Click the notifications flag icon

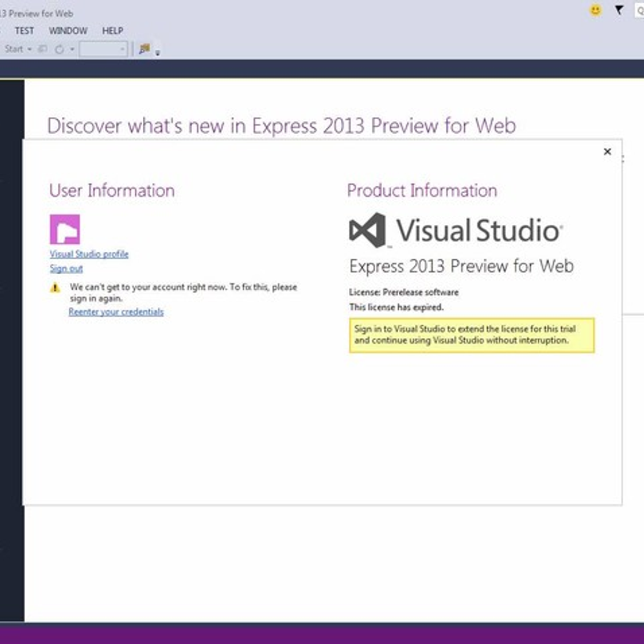point(619,10)
